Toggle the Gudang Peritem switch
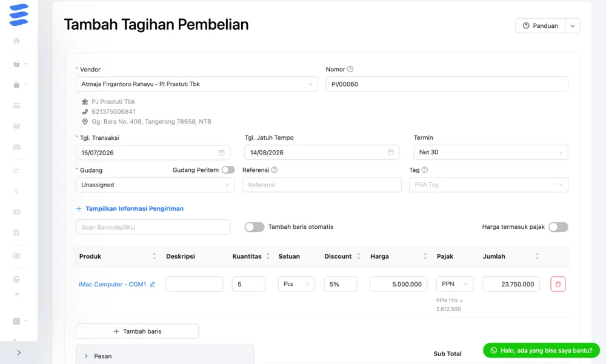Viewport: 606px width, 364px height. click(x=228, y=170)
